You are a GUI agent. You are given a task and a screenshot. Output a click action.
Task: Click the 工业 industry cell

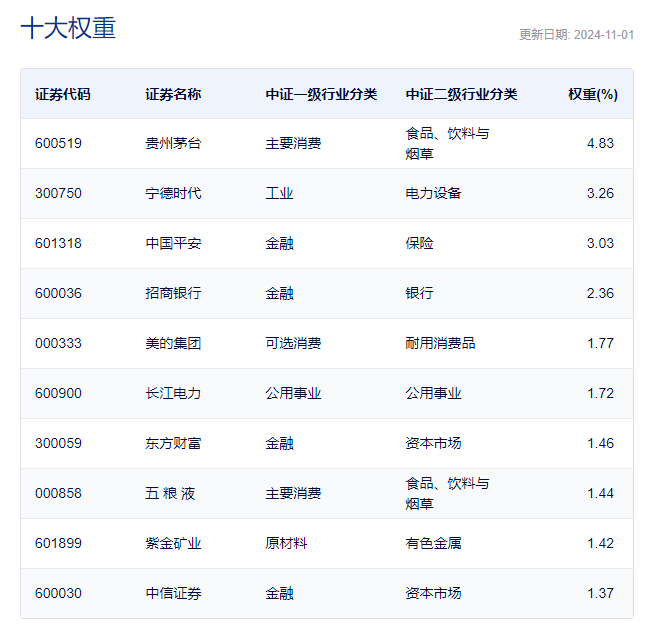279,193
